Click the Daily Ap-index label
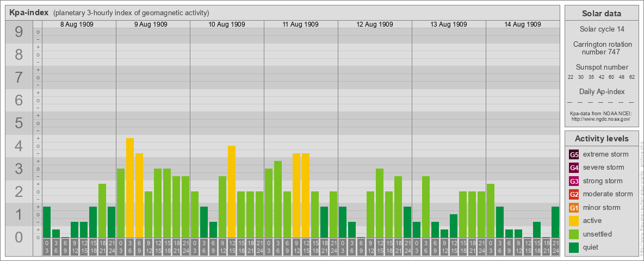644x261 pixels. pos(602,91)
